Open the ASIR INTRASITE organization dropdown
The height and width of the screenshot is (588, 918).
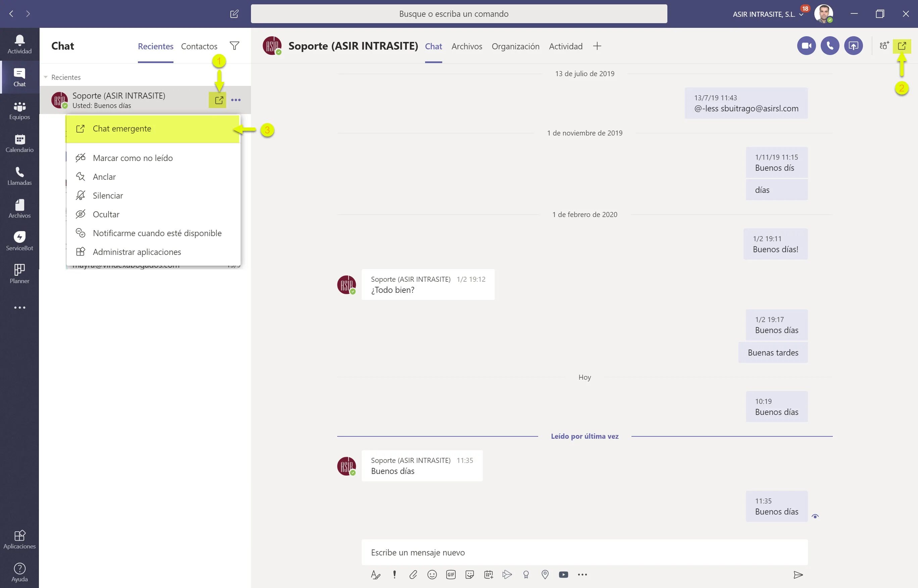pyautogui.click(x=801, y=14)
